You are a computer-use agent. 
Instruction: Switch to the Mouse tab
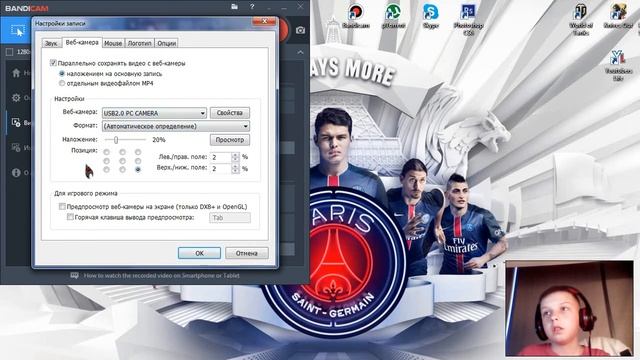point(113,43)
